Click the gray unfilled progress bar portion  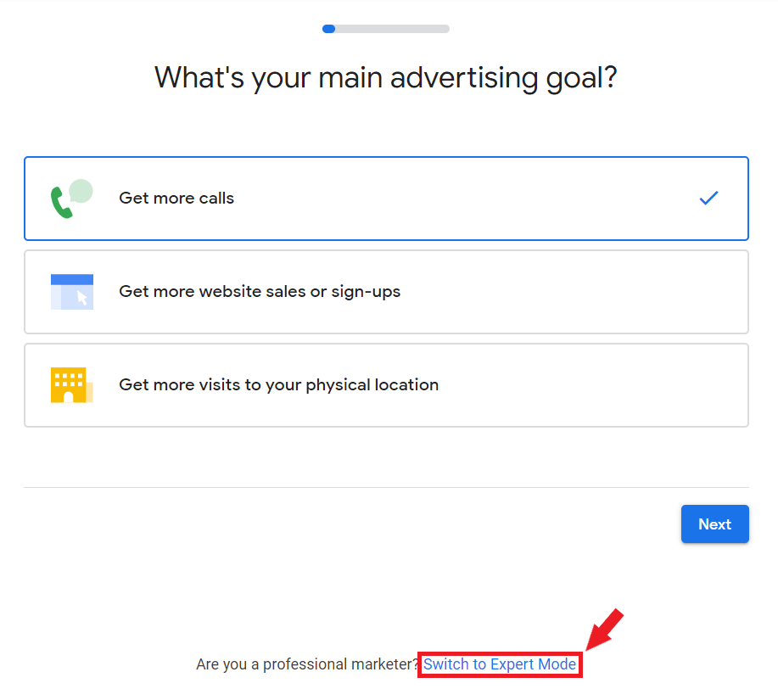click(392, 29)
